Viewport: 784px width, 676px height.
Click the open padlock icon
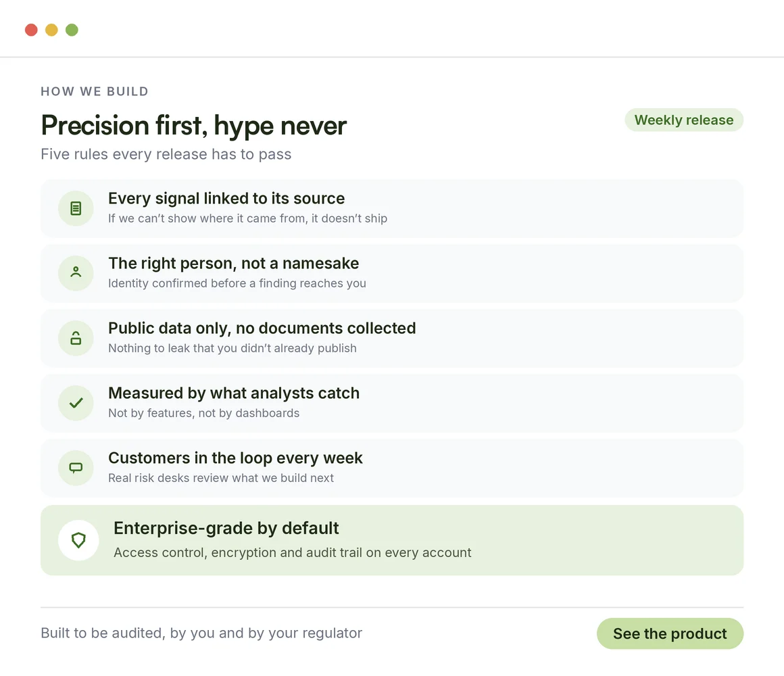76,338
